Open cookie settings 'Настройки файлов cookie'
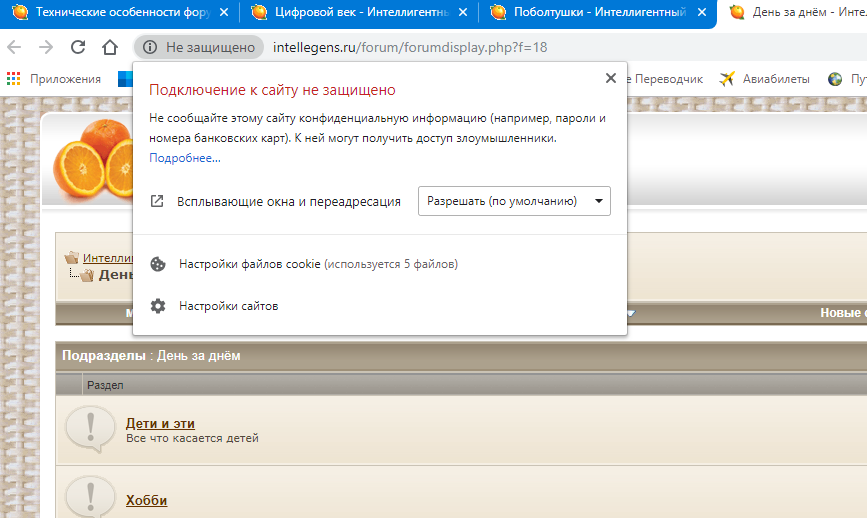 point(249,264)
